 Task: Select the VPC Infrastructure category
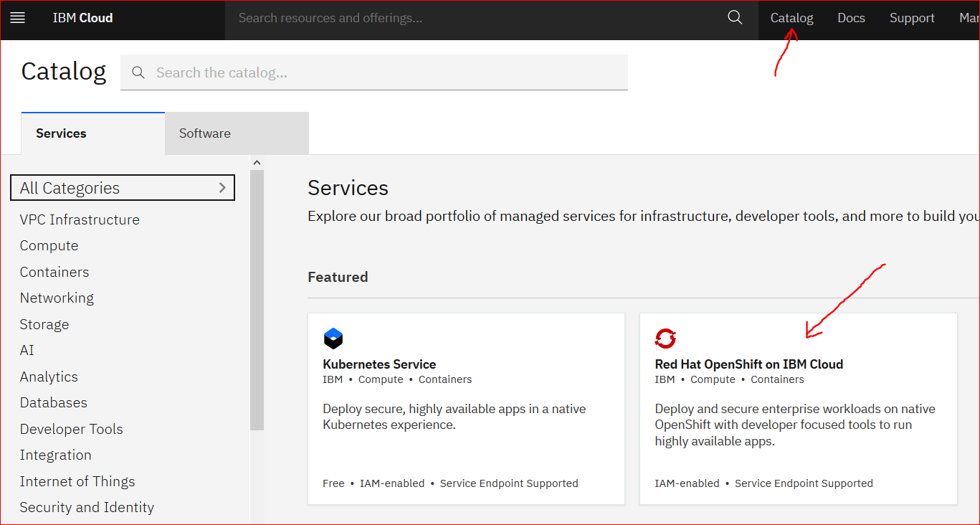point(79,219)
